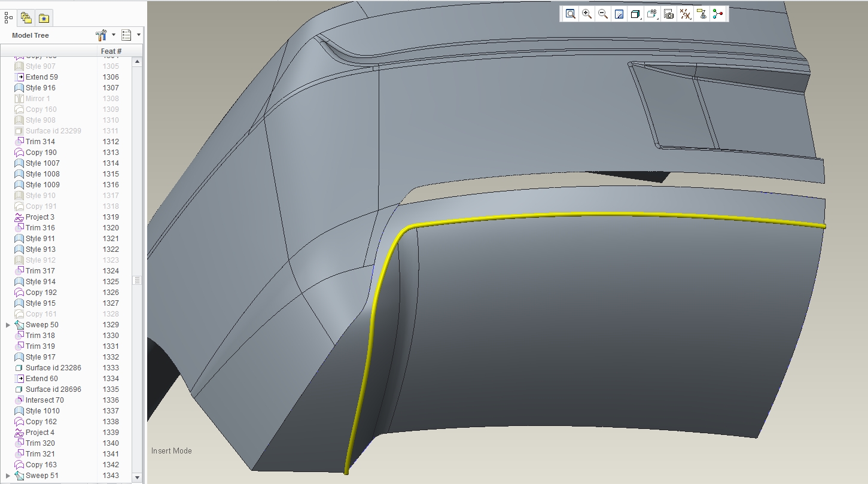The height and width of the screenshot is (484, 868).
Task: Select Style 907 in the tree
Action: [x=41, y=66]
